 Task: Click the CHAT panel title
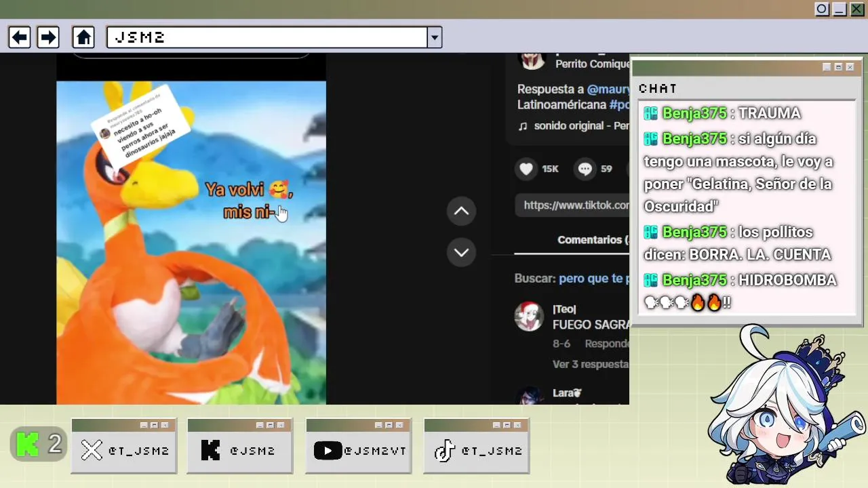click(658, 89)
